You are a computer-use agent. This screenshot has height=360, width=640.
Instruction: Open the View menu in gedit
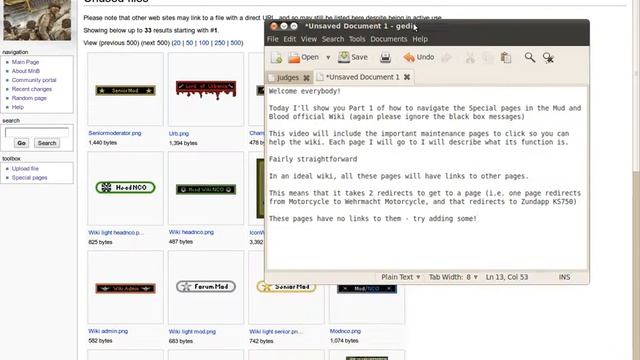click(x=309, y=39)
